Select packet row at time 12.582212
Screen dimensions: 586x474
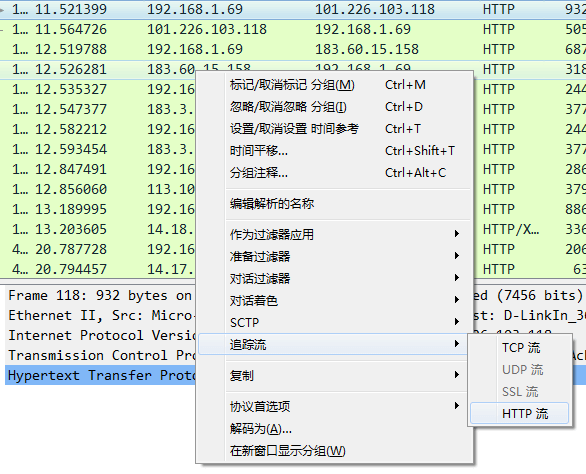point(97,129)
